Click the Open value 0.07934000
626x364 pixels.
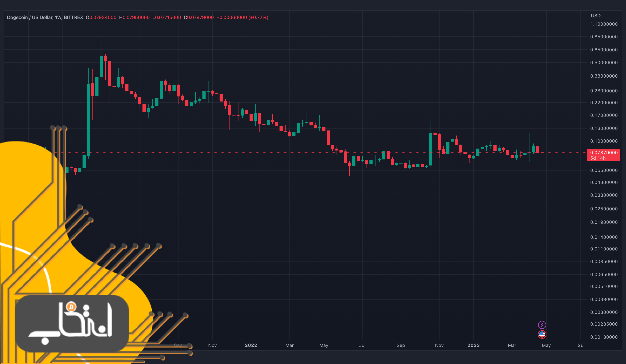103,17
